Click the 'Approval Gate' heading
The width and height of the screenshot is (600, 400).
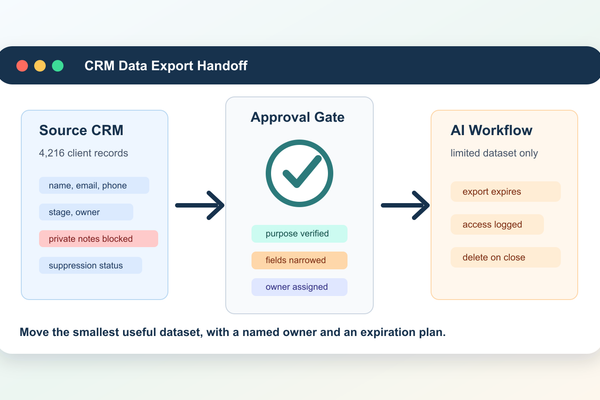point(297,117)
